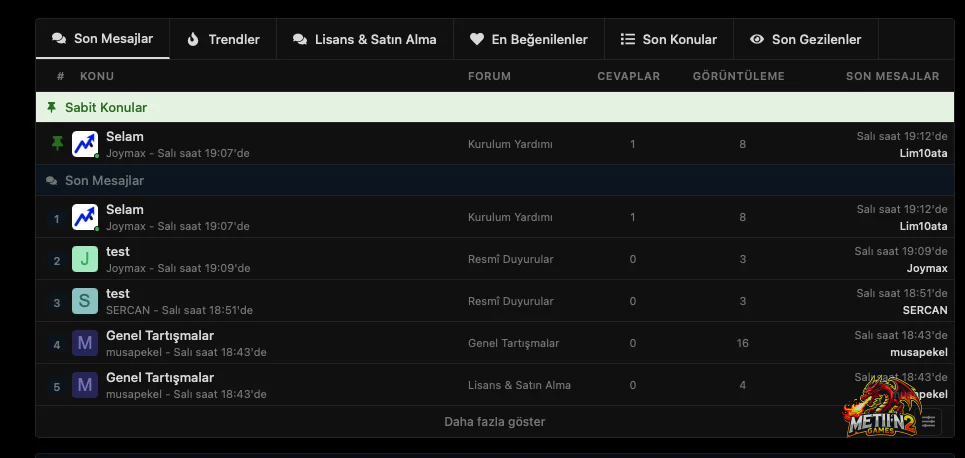Click last poster musapekel in 16-views row
This screenshot has width=965, height=458.
919,352
